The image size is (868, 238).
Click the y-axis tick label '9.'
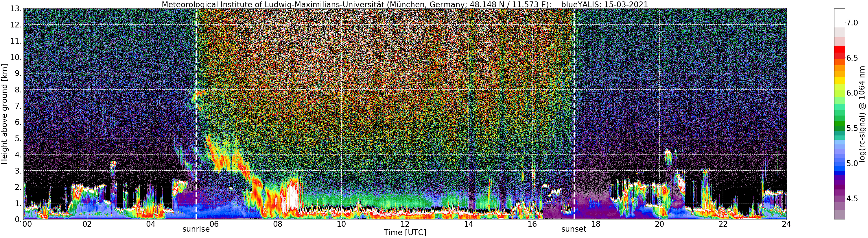(x=18, y=74)
